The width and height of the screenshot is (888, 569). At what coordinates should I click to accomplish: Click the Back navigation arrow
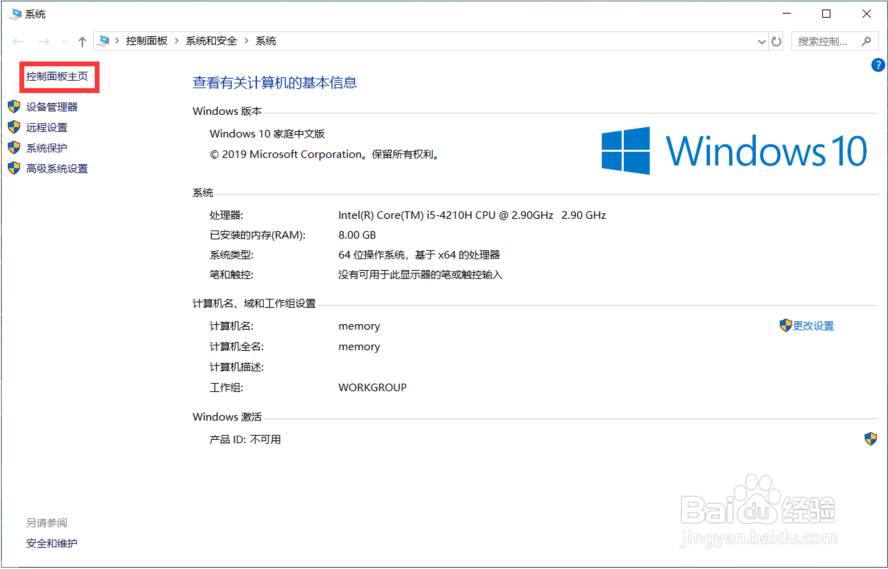click(18, 41)
